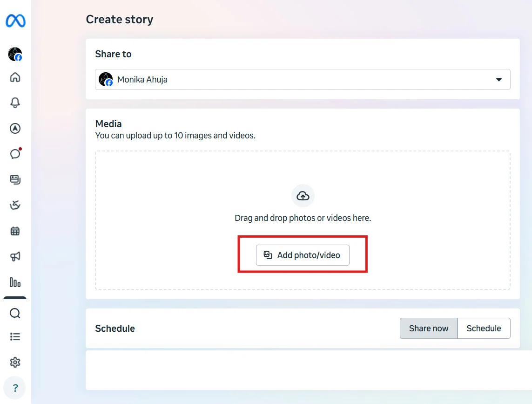532x404 pixels.
Task: Go to Home in the sidebar
Action: [15, 77]
